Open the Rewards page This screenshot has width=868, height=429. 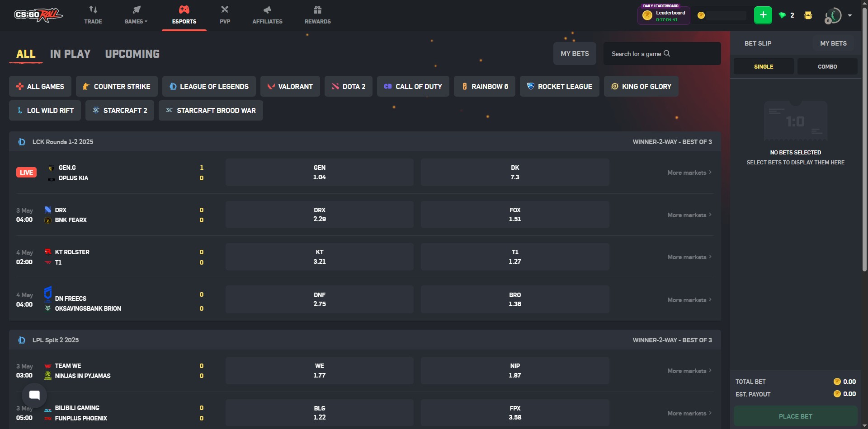point(317,15)
